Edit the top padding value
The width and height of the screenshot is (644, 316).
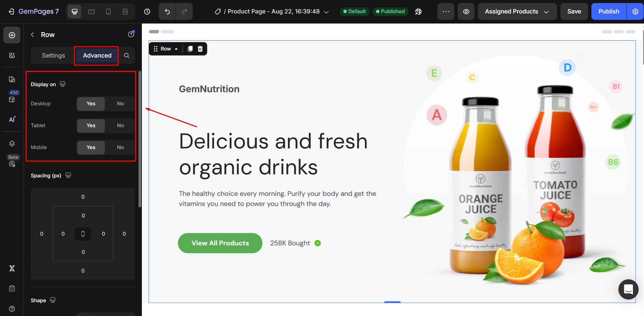[x=83, y=216]
